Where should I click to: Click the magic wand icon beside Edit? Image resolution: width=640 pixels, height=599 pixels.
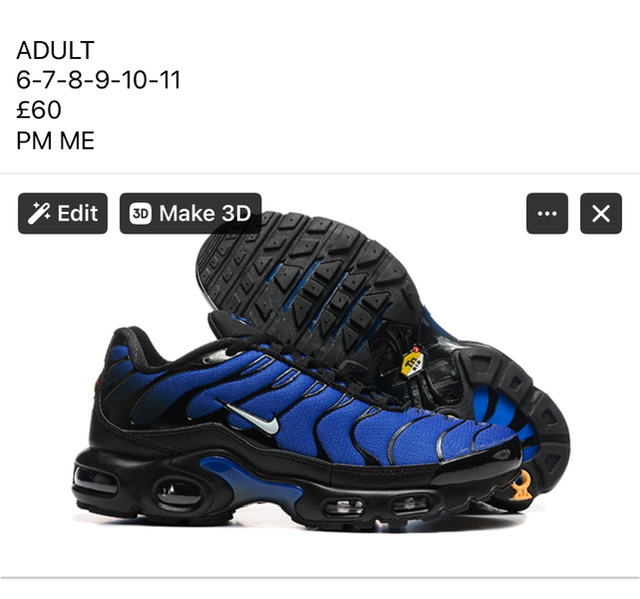pyautogui.click(x=39, y=213)
